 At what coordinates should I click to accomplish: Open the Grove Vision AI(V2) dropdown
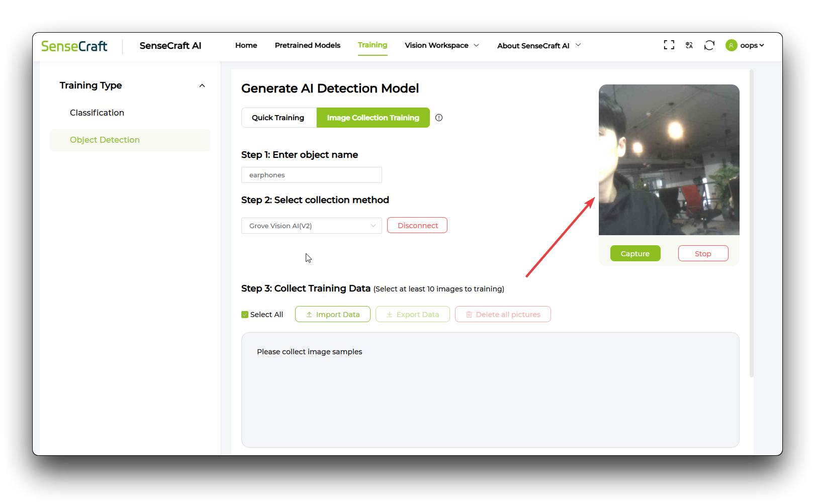pos(311,226)
